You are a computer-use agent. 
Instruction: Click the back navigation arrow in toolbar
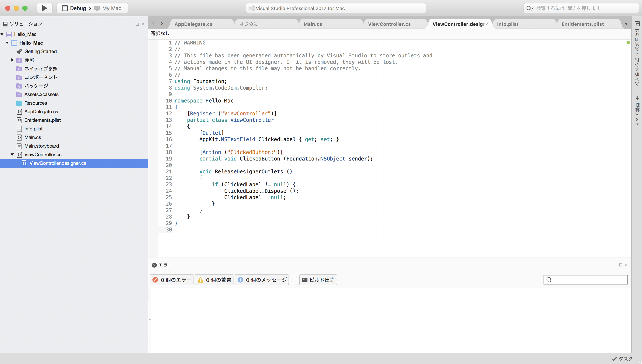coord(153,23)
